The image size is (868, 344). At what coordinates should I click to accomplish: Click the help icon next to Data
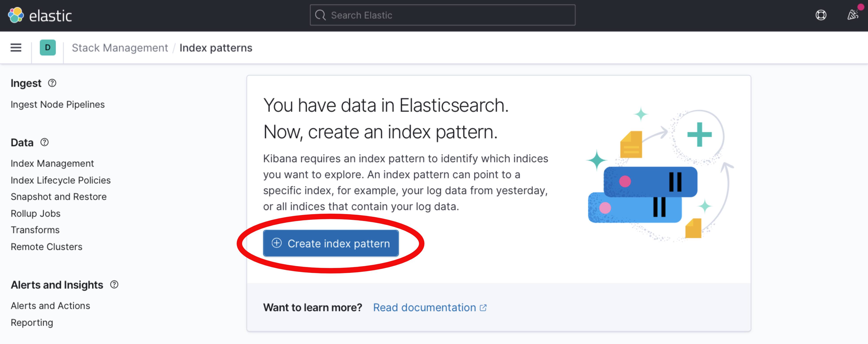(x=44, y=142)
